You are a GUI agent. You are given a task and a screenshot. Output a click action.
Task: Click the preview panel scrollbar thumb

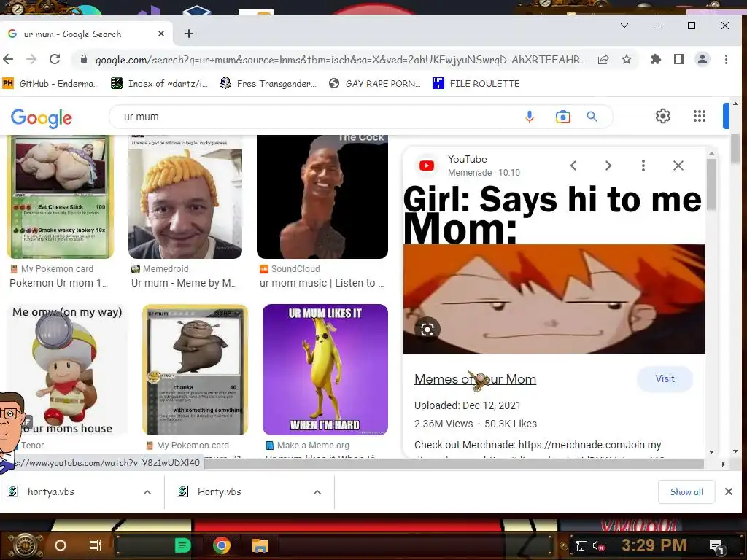pyautogui.click(x=711, y=184)
